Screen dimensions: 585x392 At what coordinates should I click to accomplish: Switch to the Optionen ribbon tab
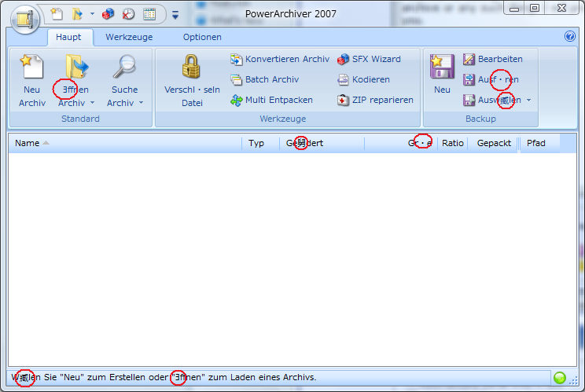click(x=202, y=37)
